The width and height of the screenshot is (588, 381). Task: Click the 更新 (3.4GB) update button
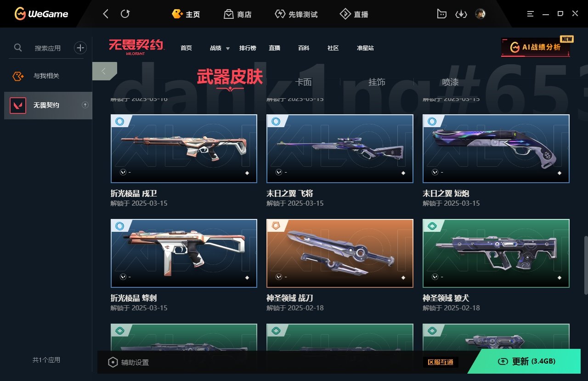coord(527,361)
